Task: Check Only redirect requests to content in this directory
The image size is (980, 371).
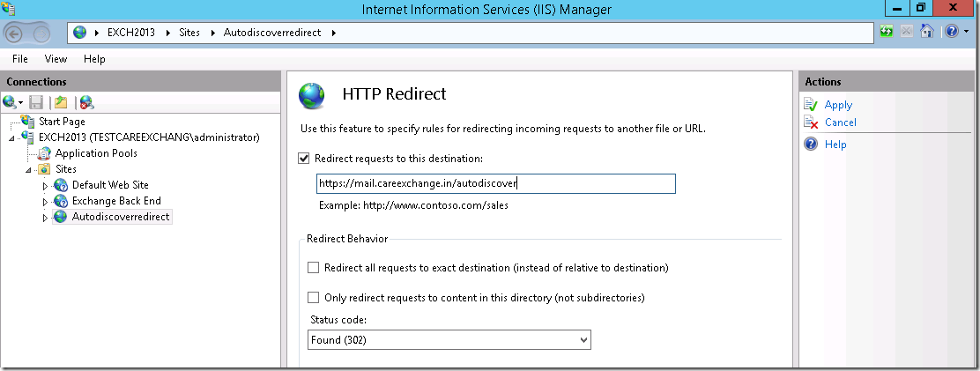Action: (313, 298)
